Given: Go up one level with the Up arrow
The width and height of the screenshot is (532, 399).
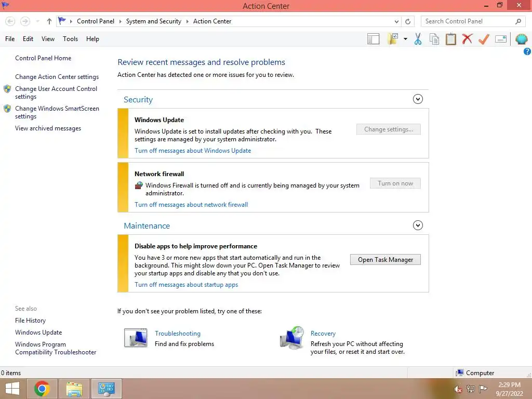Looking at the screenshot, I should point(49,21).
